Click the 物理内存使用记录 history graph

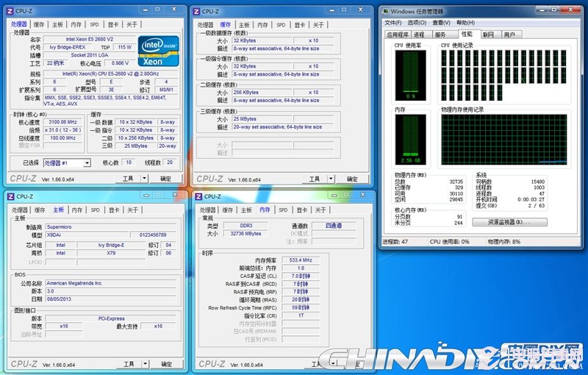[504, 140]
